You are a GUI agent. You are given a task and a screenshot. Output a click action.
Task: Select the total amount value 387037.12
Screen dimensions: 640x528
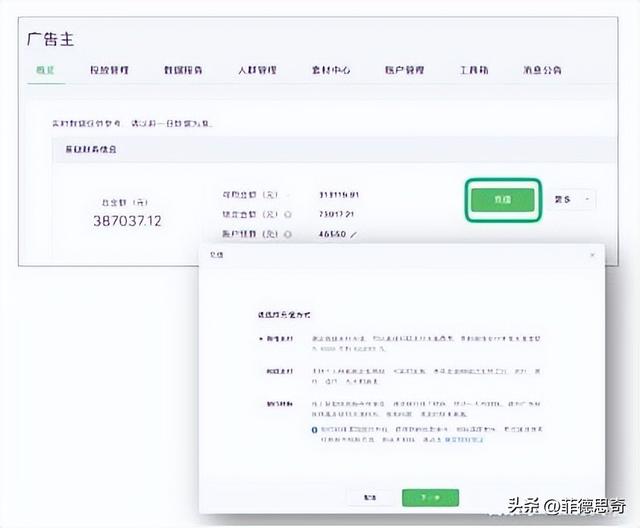point(127,221)
